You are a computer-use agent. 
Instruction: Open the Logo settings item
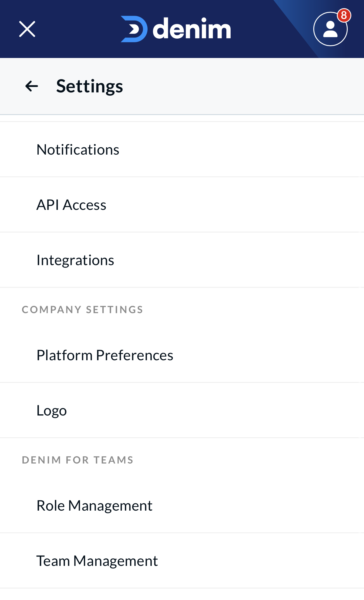coord(52,410)
